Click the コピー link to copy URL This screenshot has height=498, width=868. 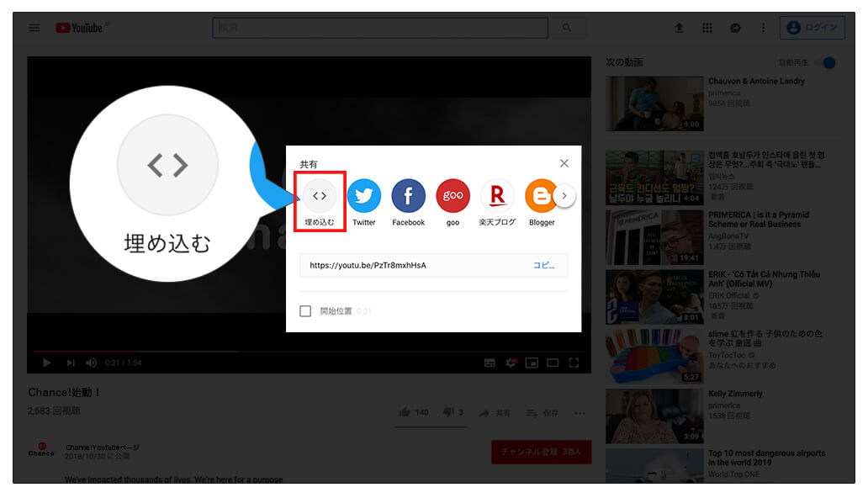544,264
